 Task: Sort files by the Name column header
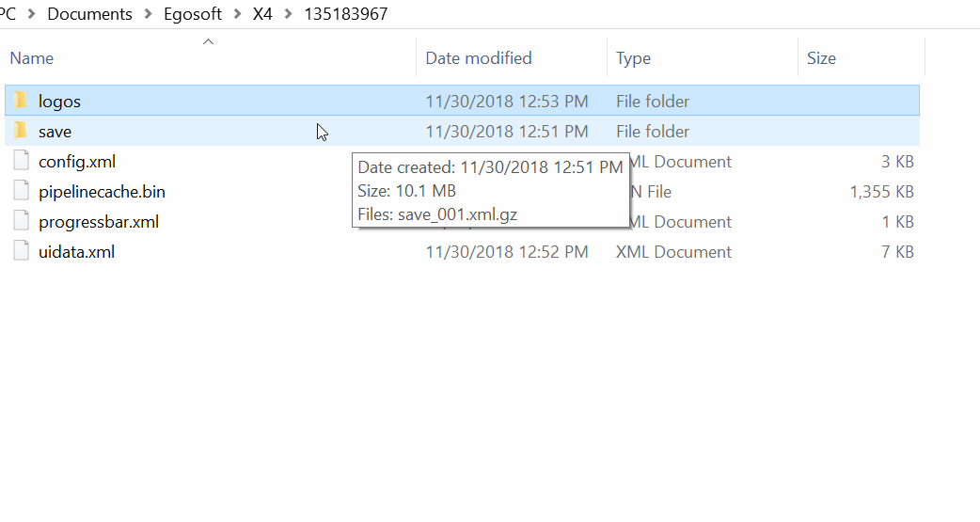click(32, 58)
